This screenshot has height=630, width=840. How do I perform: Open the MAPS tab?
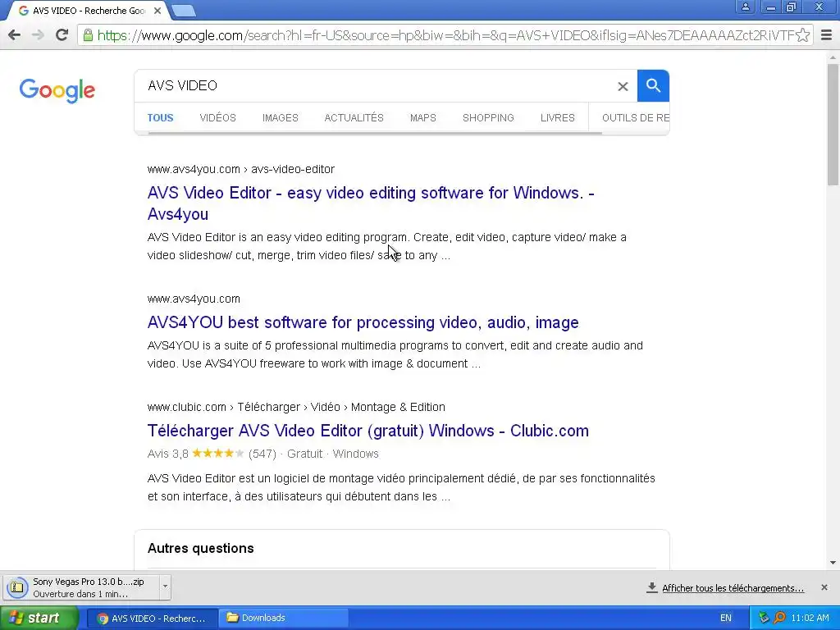point(422,118)
